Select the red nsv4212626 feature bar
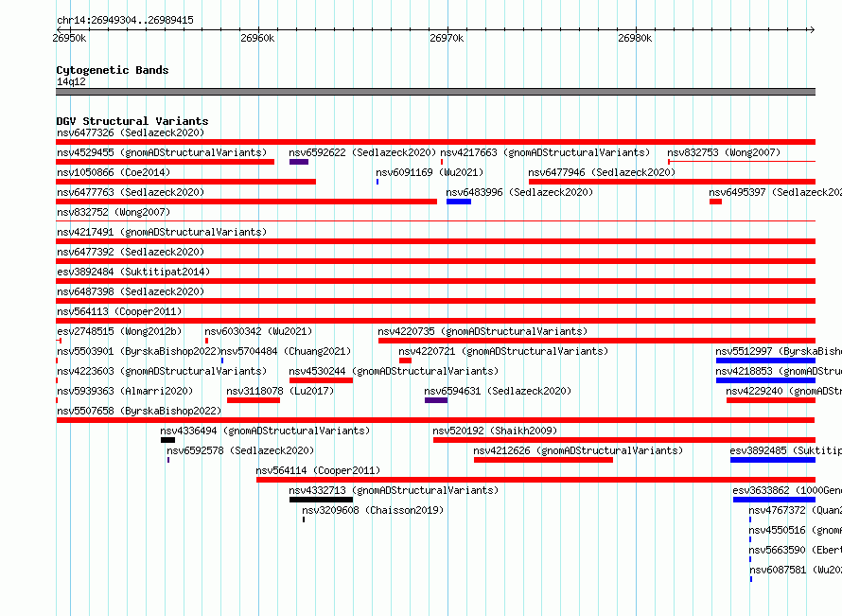Screen dimensions: 842x616 [x=543, y=460]
